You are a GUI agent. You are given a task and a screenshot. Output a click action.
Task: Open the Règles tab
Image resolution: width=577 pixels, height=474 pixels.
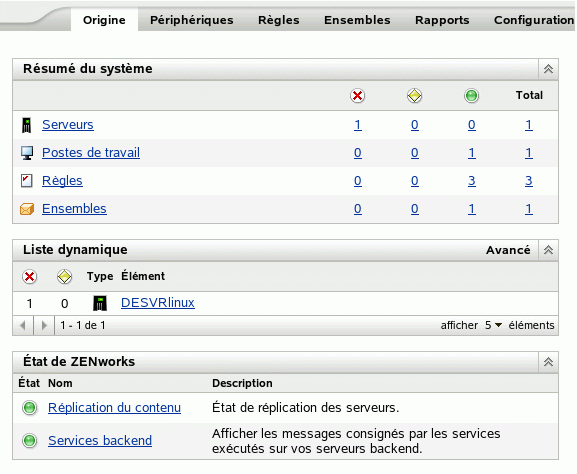[x=279, y=20]
